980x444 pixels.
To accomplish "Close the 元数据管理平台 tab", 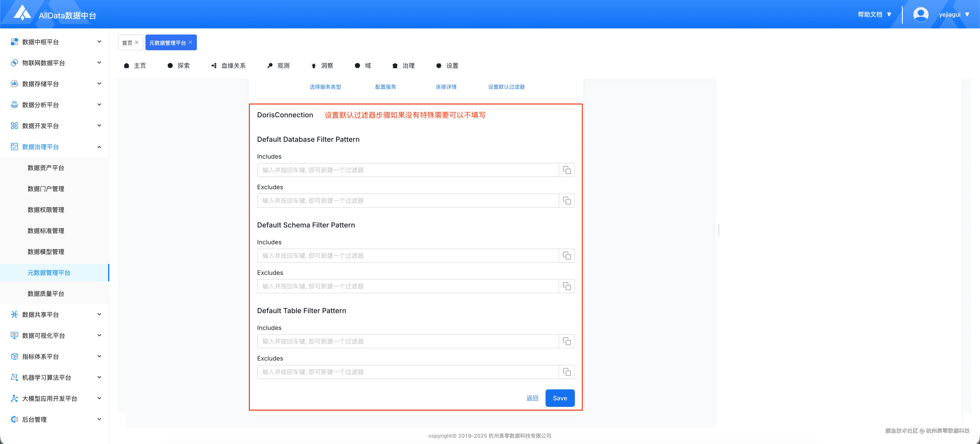I will click(x=191, y=42).
